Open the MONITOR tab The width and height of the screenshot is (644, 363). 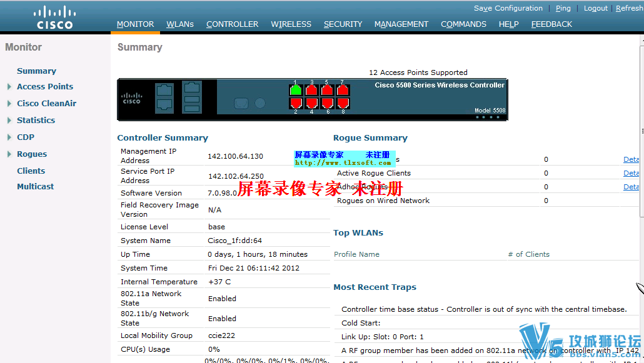point(135,24)
